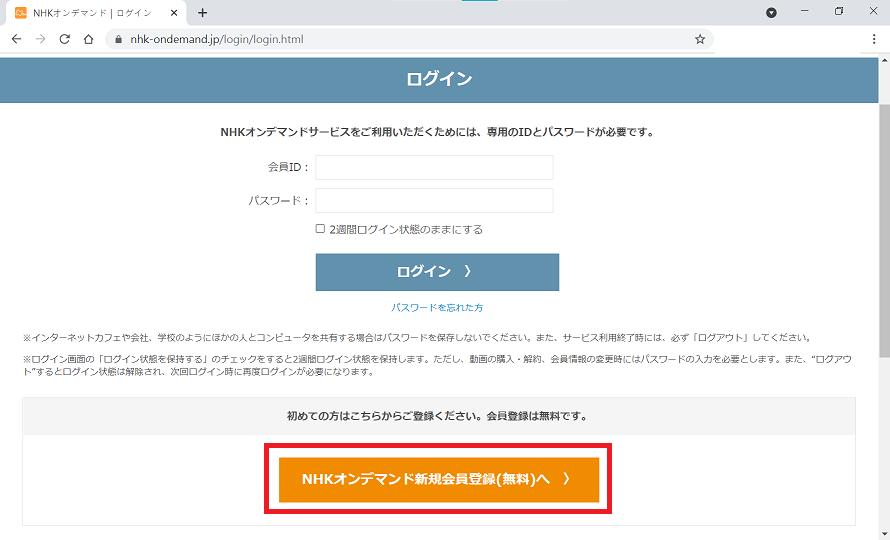890x540 pixels.
Task: Click the browser back arrow
Action: pos(16,39)
